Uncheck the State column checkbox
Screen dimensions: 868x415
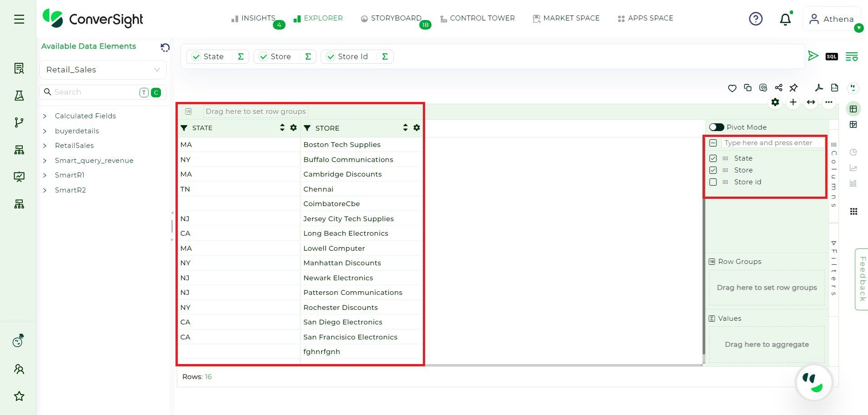coord(713,158)
